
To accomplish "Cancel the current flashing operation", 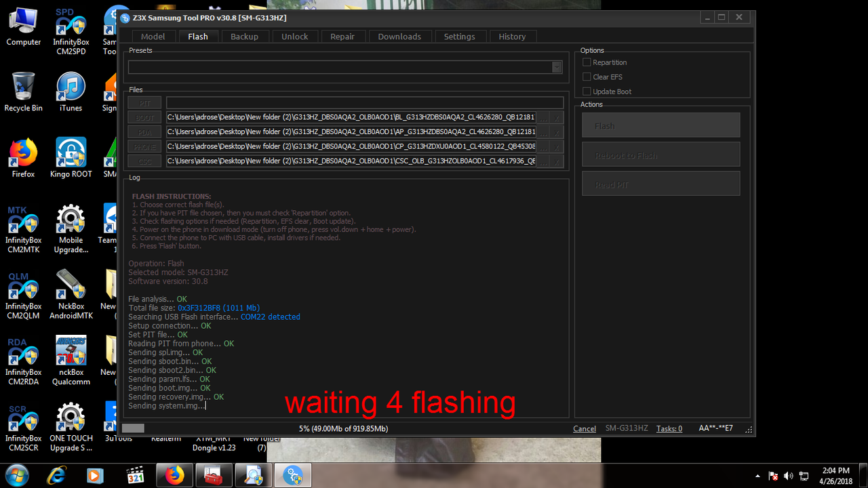I will (584, 428).
